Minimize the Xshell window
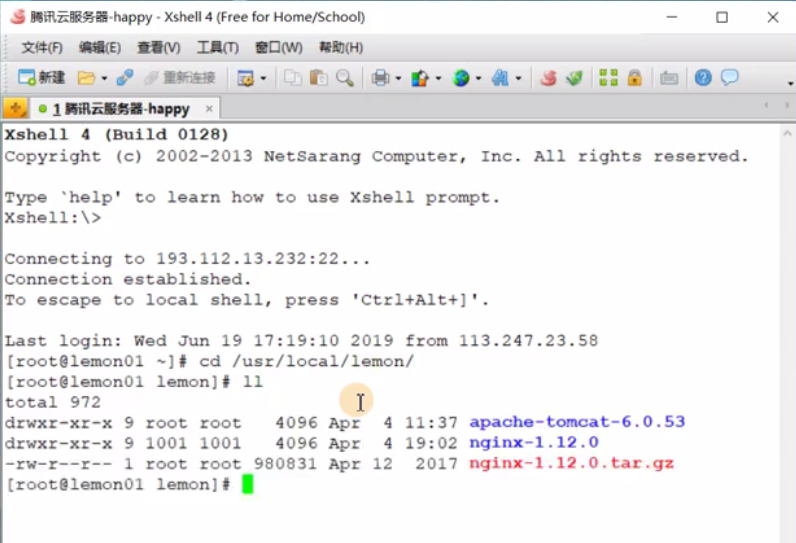The image size is (796, 543). [x=672, y=17]
